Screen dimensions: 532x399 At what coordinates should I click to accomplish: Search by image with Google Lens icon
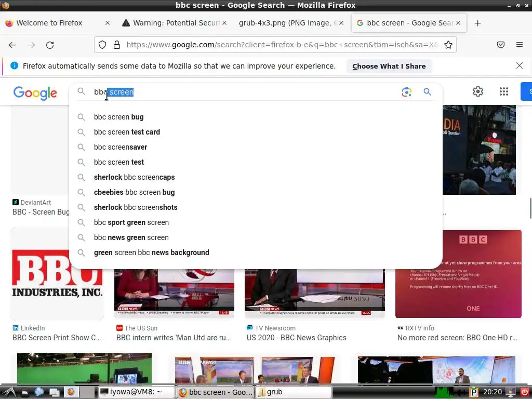pyautogui.click(x=406, y=92)
